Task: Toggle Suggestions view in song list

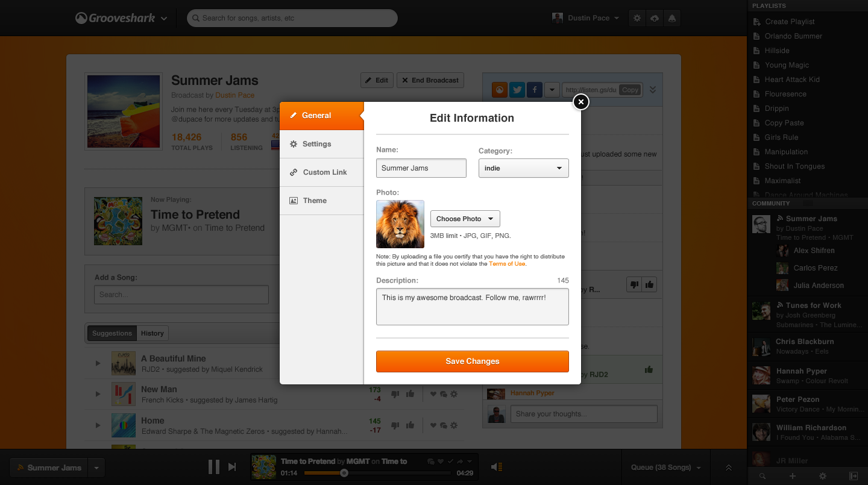Action: (x=112, y=333)
